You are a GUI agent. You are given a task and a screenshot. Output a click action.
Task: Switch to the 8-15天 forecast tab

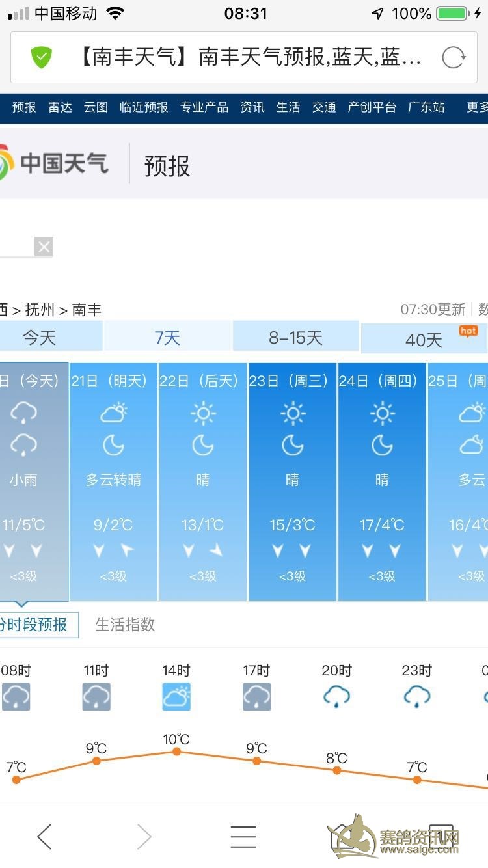point(295,337)
